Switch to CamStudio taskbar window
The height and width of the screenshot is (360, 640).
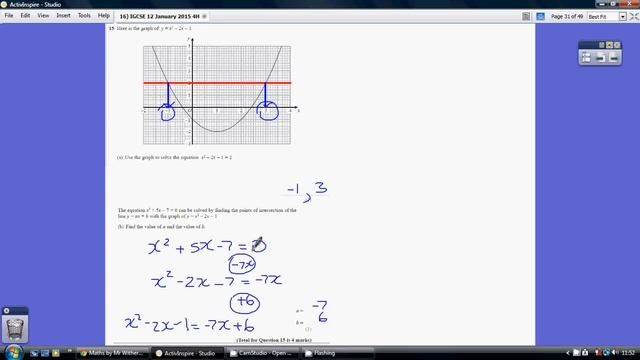[x=262, y=353]
